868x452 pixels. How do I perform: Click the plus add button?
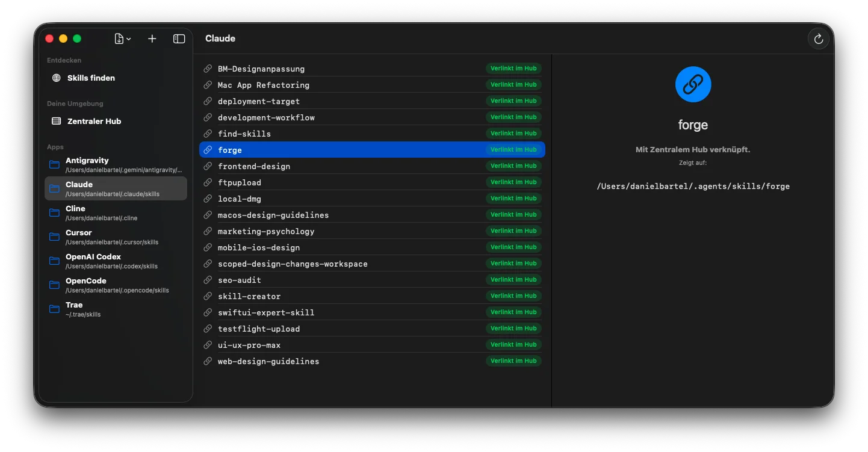pos(152,39)
